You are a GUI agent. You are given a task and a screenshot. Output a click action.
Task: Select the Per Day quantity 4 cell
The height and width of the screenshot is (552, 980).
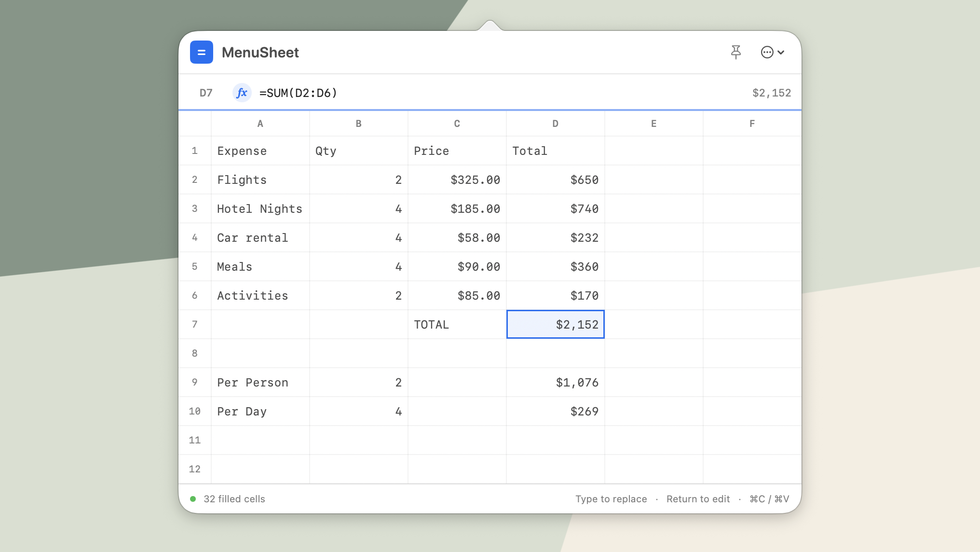click(359, 411)
